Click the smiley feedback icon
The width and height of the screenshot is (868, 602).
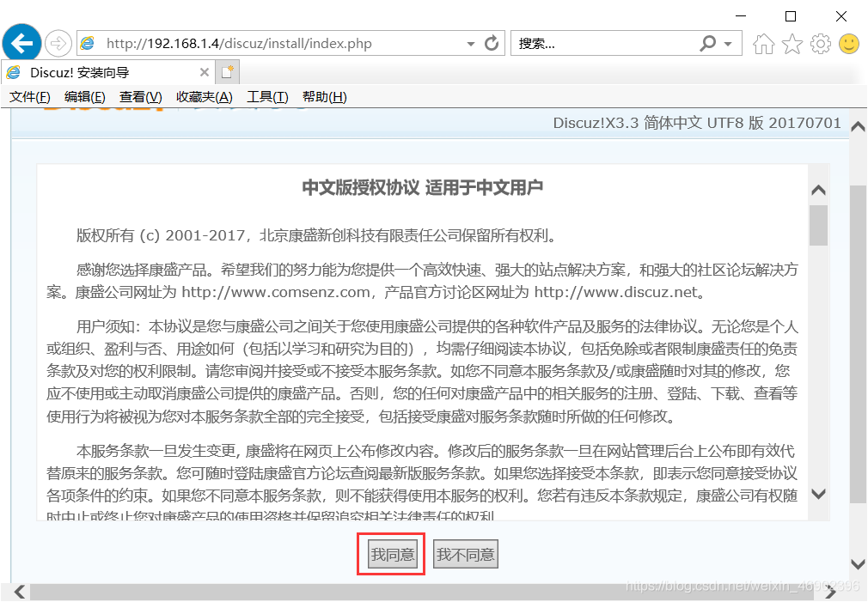point(848,44)
